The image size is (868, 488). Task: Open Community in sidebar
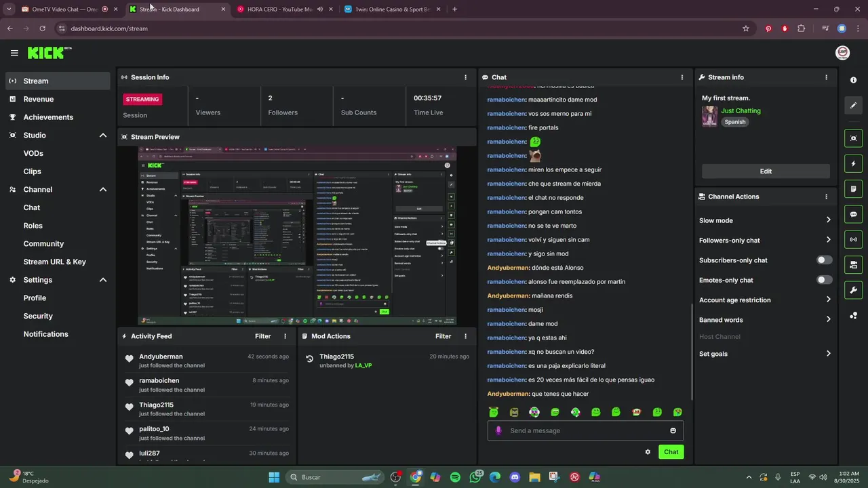43,244
